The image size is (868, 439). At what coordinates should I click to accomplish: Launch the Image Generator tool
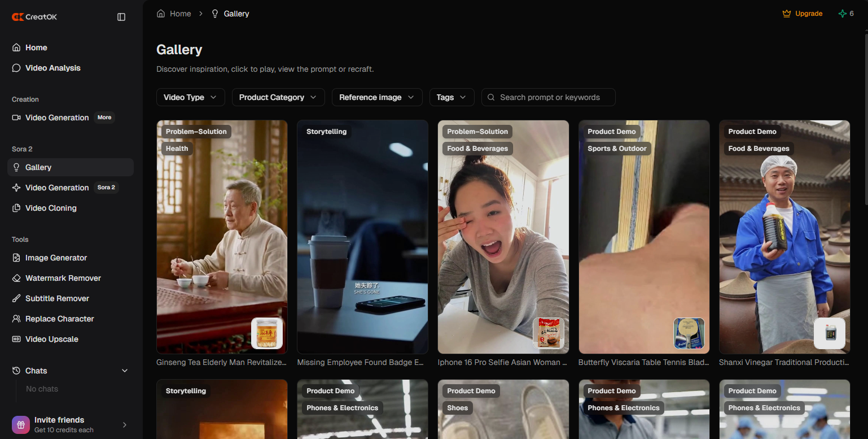pyautogui.click(x=56, y=258)
